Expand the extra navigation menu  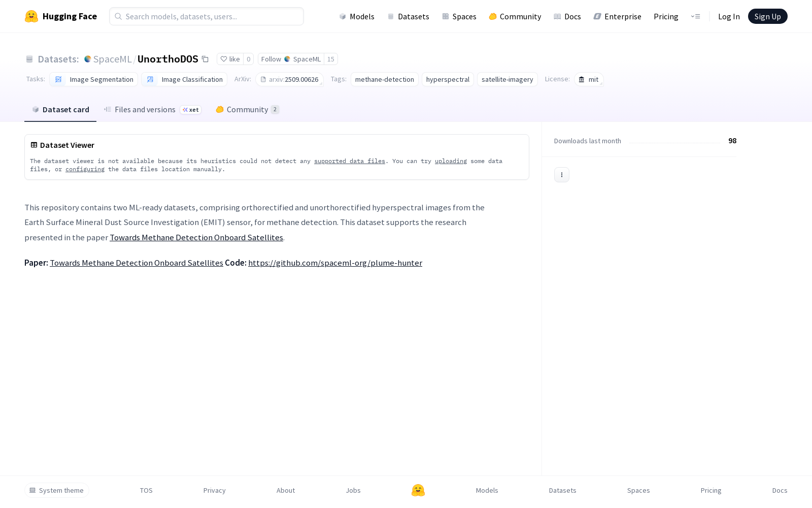695,16
